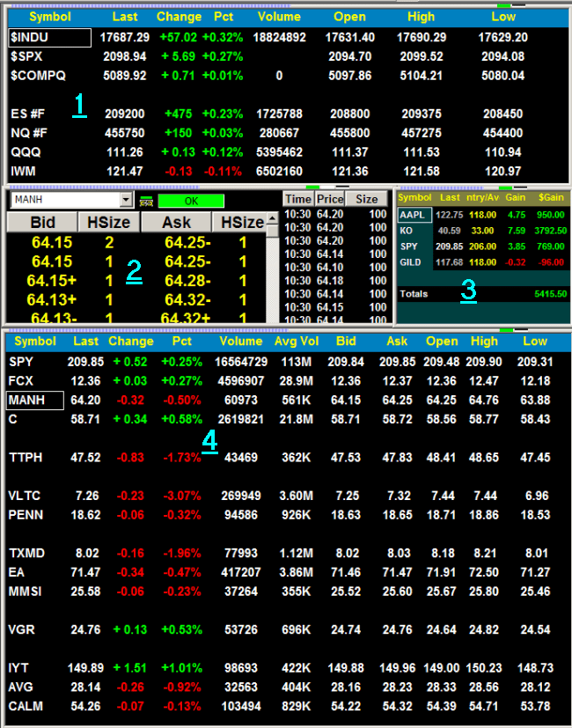Click the blue number 3 label

tap(469, 290)
